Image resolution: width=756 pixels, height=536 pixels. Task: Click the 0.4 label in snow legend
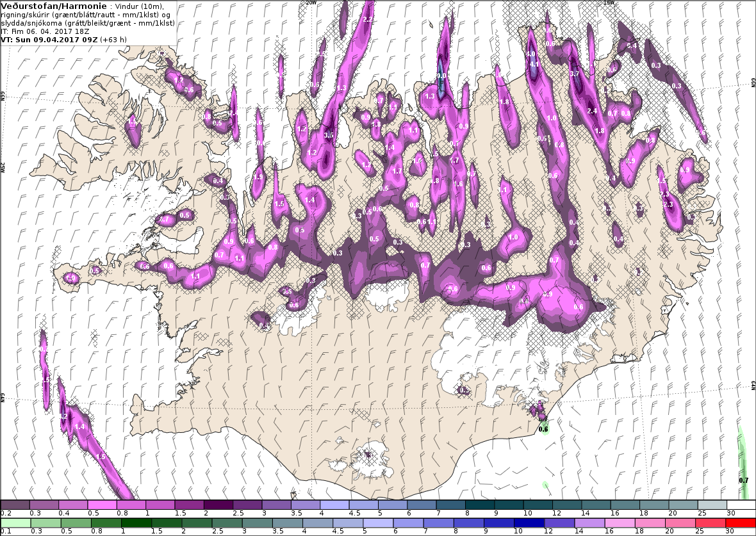click(64, 514)
